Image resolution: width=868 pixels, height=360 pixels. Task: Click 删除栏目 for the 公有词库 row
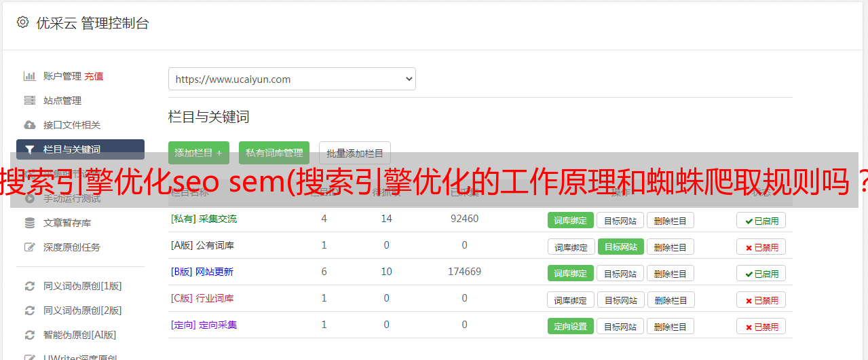tap(670, 247)
